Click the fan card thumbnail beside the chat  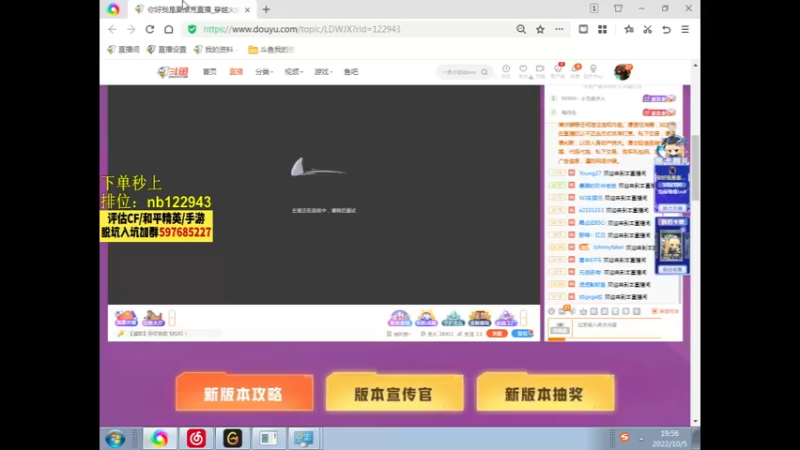671,245
